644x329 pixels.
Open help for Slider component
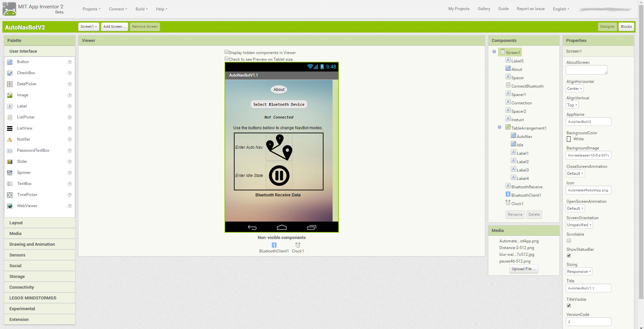pyautogui.click(x=69, y=162)
